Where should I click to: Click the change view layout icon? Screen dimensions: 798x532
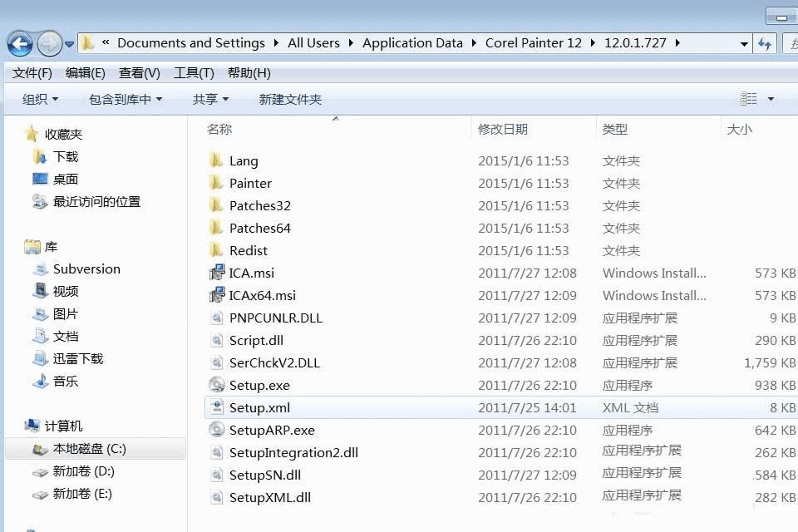[x=748, y=99]
